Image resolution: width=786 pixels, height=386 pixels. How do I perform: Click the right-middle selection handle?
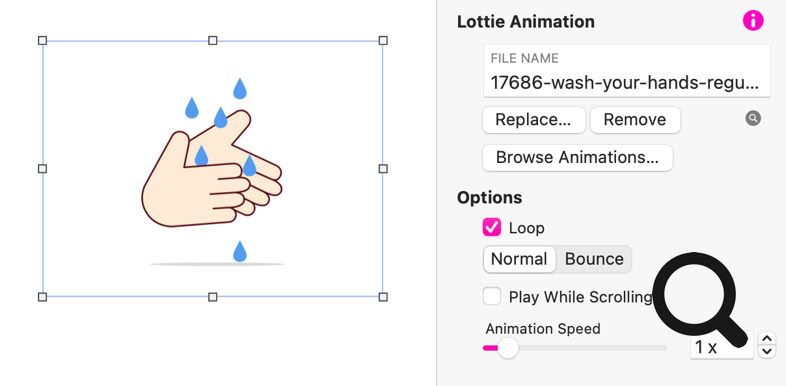click(x=383, y=169)
